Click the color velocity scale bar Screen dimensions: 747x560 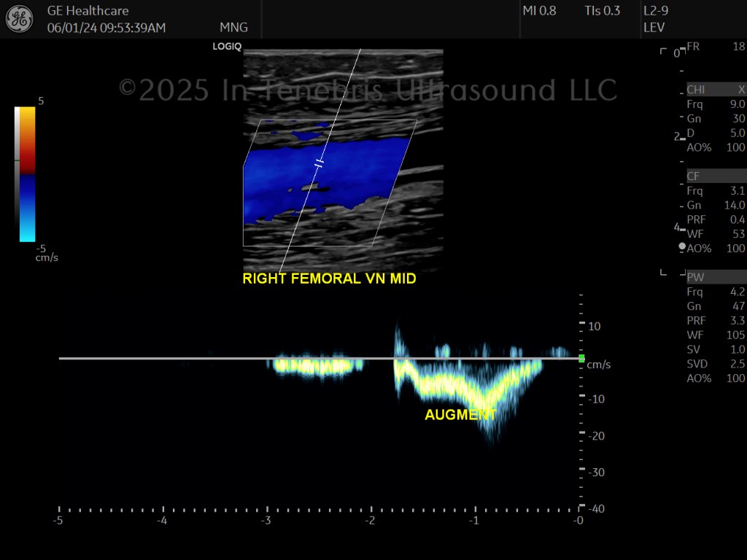tap(27, 174)
